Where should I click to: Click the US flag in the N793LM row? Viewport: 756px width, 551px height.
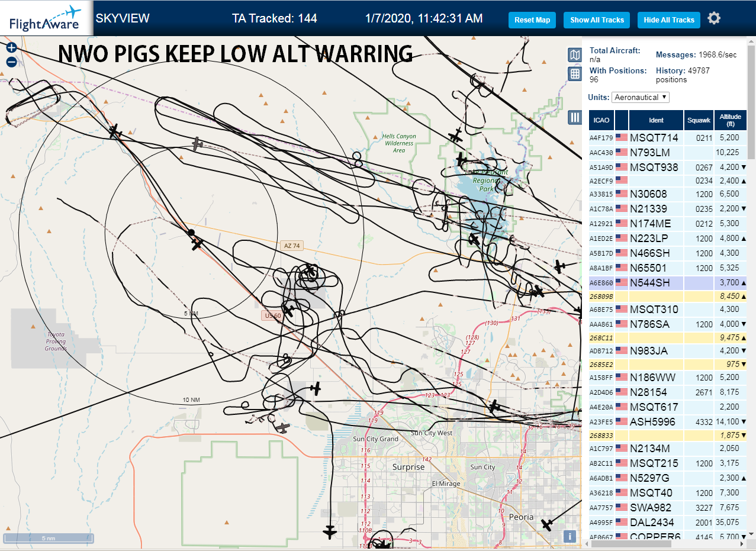click(622, 152)
